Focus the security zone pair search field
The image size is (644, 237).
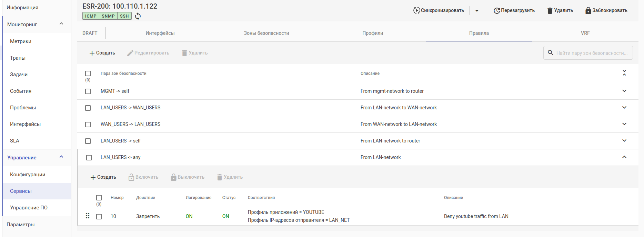click(592, 53)
